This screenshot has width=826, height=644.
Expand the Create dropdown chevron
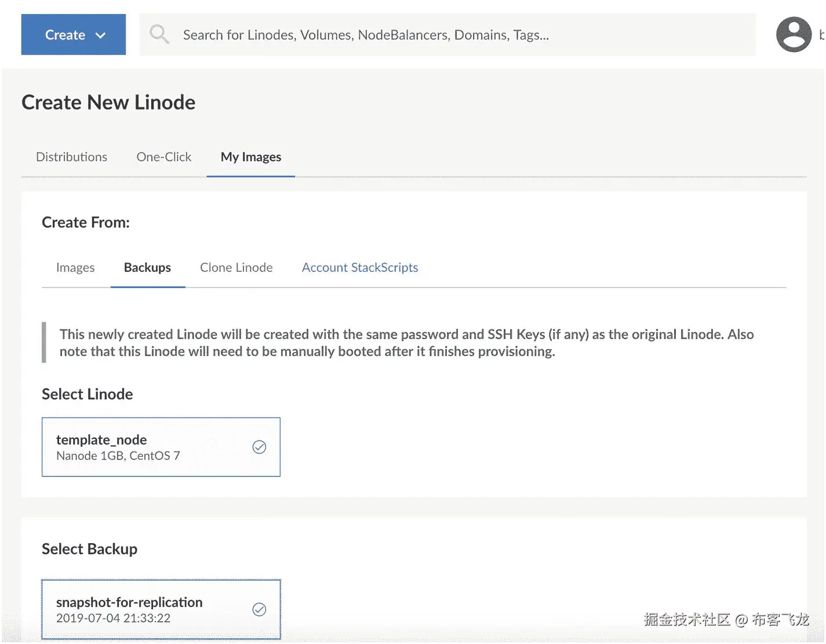(x=101, y=35)
